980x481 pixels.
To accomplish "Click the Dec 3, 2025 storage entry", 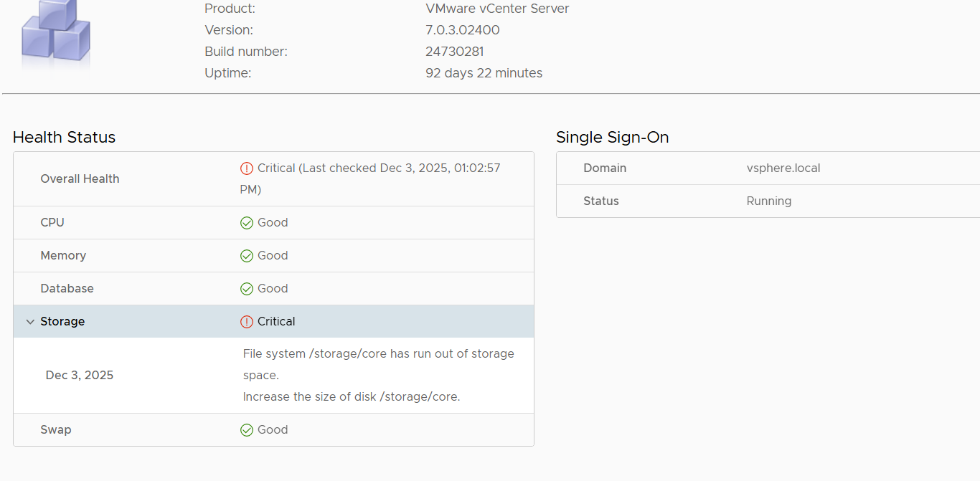I will [80, 376].
